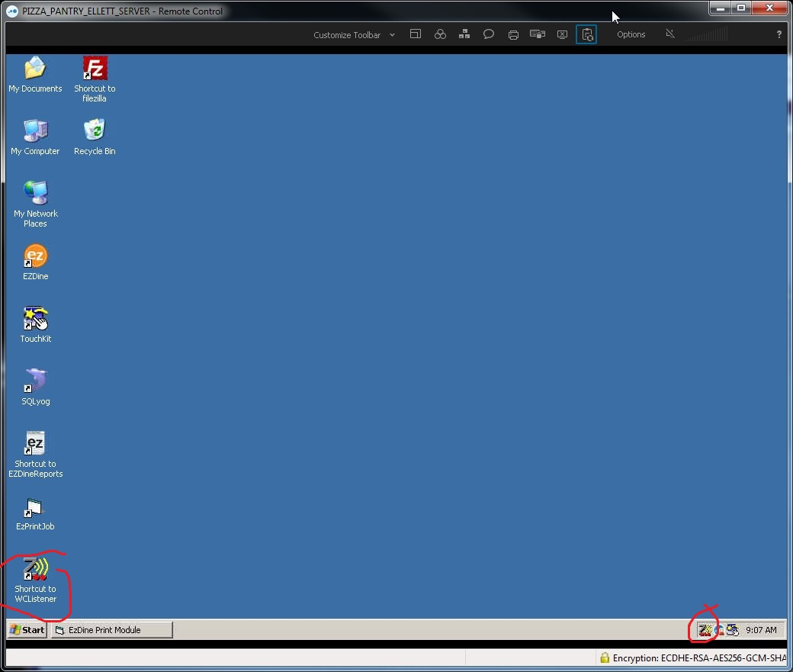Toggle the muted speaker icon
Screen dimensions: 793x672
point(670,34)
